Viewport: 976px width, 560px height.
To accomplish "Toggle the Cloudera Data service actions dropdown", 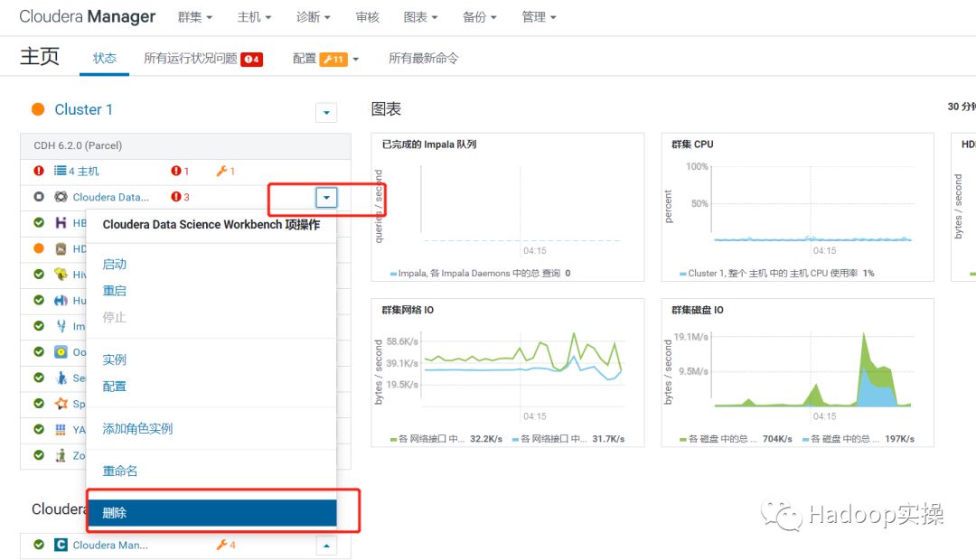I will coord(326,197).
